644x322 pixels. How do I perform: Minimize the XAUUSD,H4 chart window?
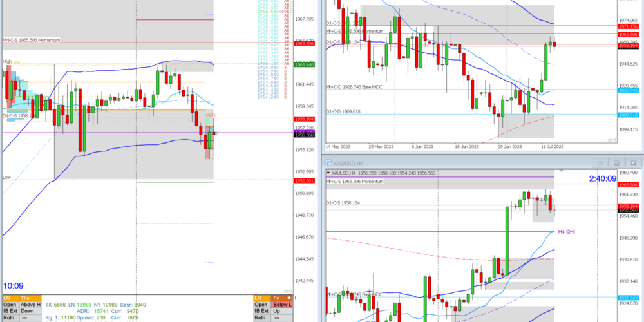point(600,163)
